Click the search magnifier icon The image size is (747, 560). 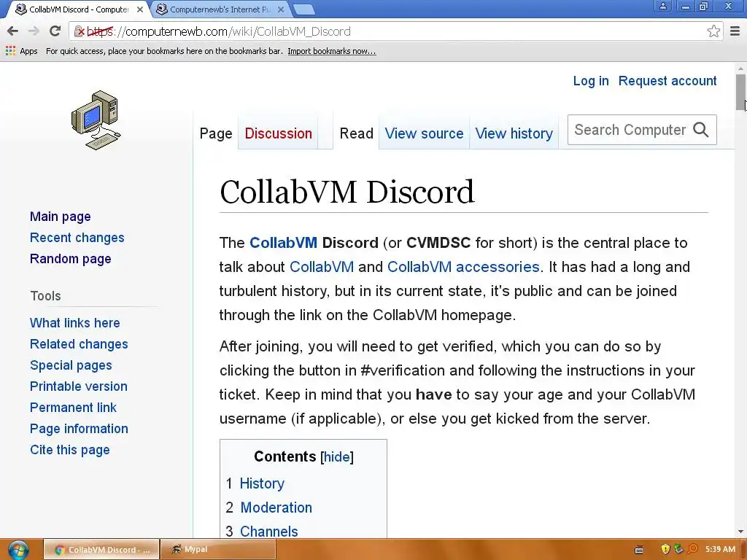[x=701, y=130]
